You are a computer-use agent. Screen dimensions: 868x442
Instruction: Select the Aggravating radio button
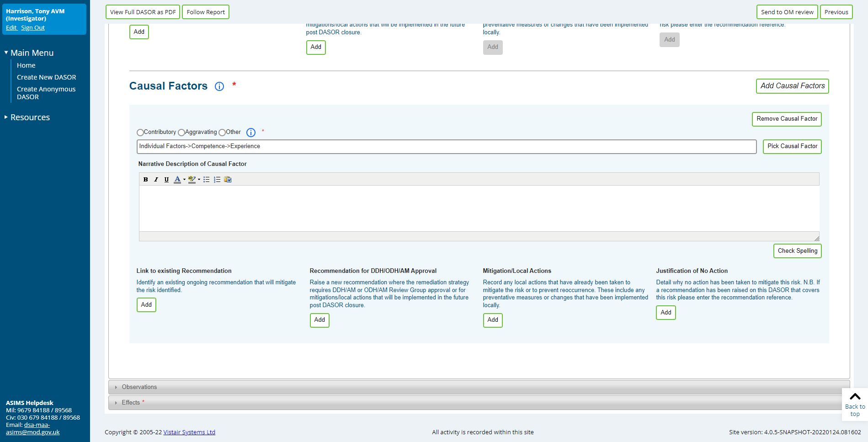tap(181, 133)
